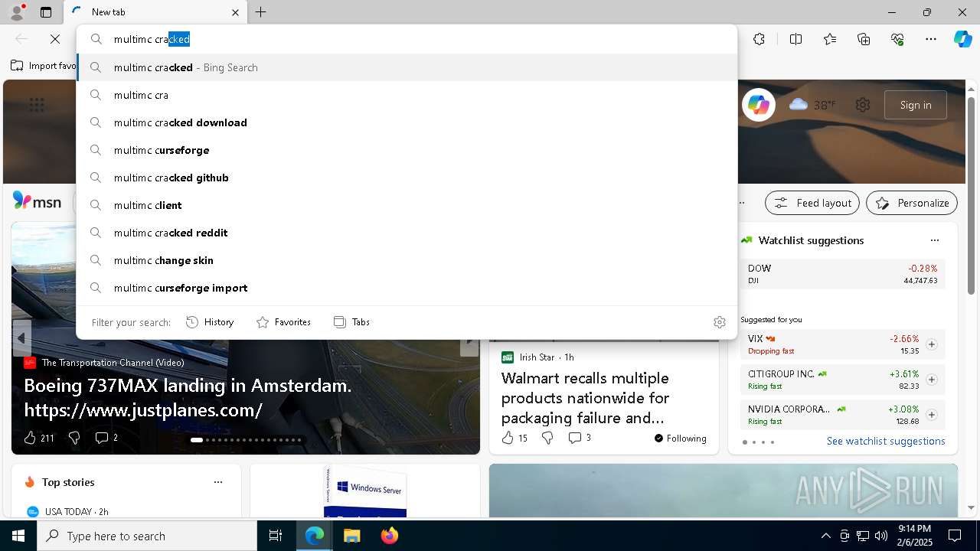The height and width of the screenshot is (551, 980).
Task: Open Browser essentials heart icon
Action: click(x=897, y=39)
